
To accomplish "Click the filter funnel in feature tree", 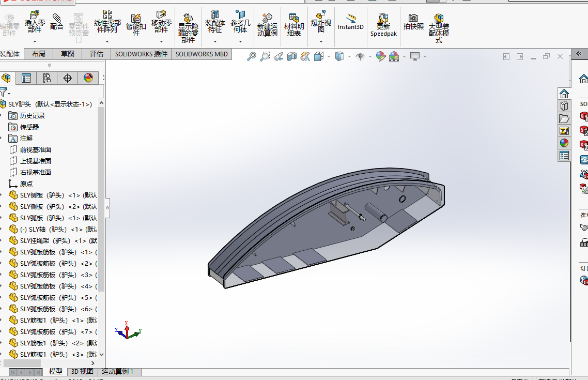I will click(x=4, y=92).
